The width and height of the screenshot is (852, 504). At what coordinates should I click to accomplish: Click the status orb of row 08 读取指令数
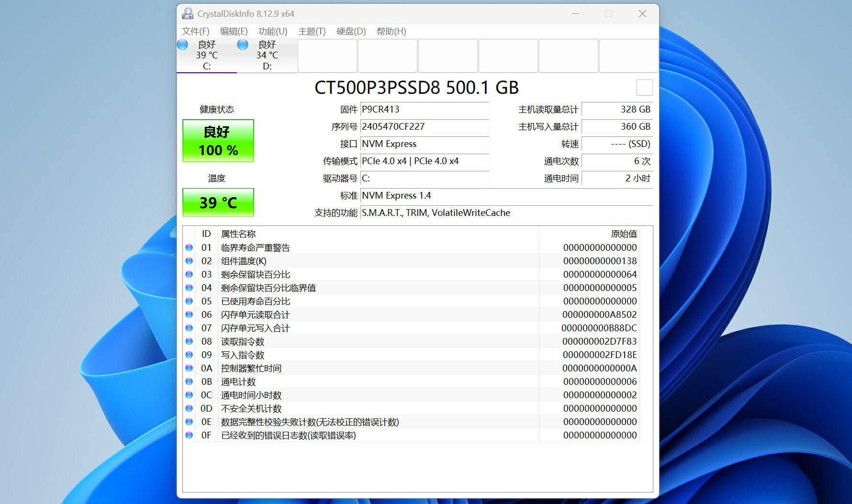[189, 341]
